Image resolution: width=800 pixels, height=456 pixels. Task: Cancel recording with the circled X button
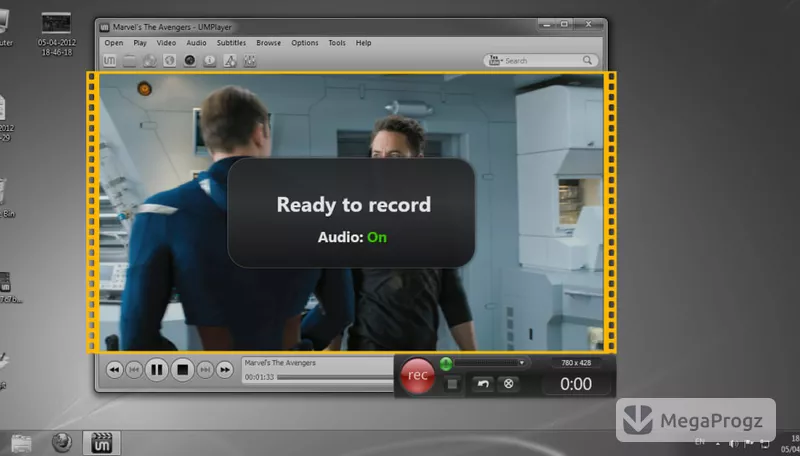pyautogui.click(x=509, y=384)
